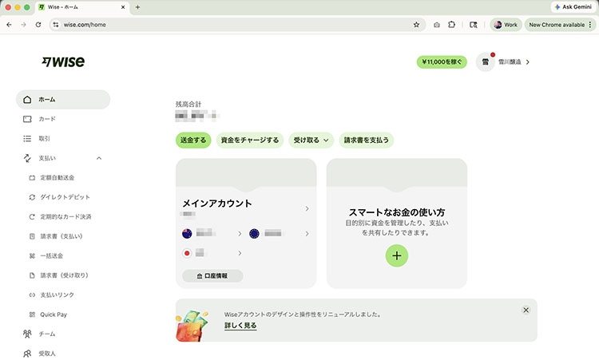Bookmark this page with star icon
Screen dimensions: 599x364
(416, 25)
